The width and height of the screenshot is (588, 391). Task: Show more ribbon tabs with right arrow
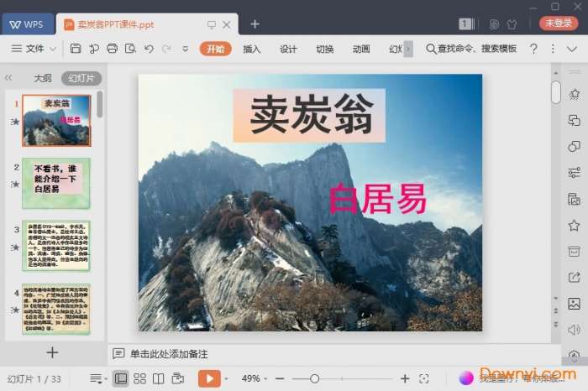(408, 49)
